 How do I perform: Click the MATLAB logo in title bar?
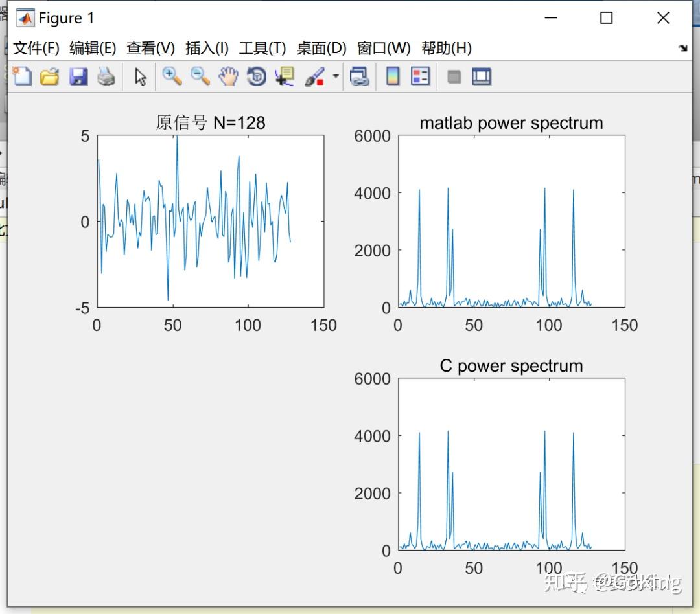(25, 18)
